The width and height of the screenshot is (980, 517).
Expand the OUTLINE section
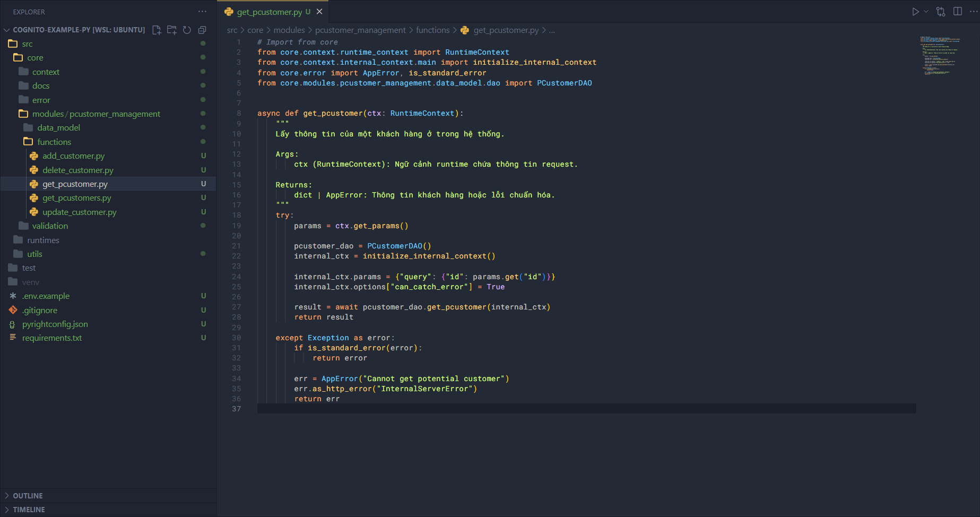pyautogui.click(x=28, y=496)
